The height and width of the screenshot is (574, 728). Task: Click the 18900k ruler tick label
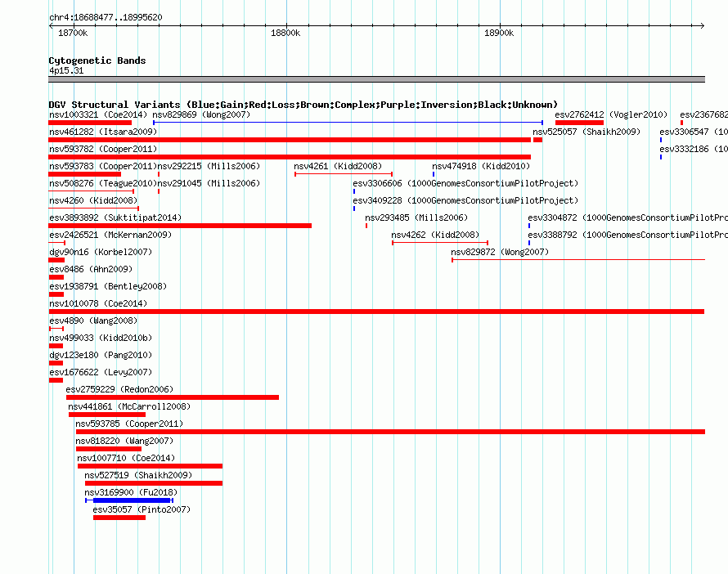[x=499, y=33]
